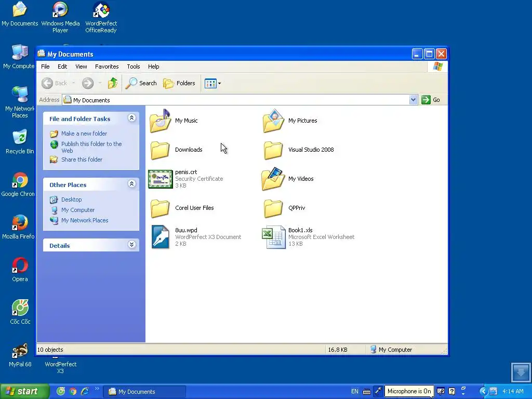Viewport: 532px width, 399px height.
Task: Select the penis.crt security certificate icon
Action: [161, 179]
